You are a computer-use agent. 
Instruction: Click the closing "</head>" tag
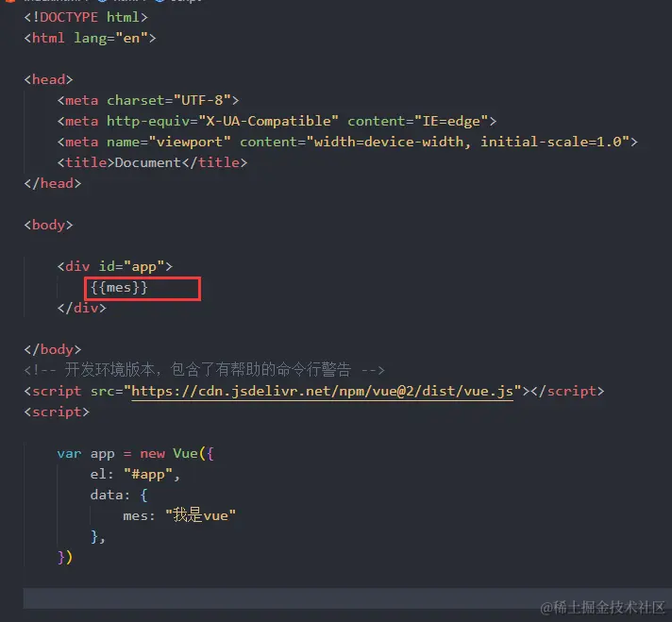click(x=53, y=183)
